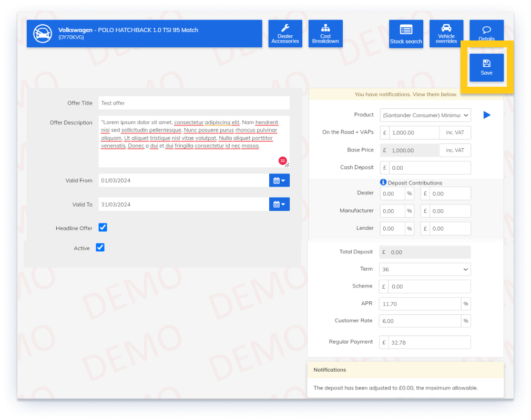The height and width of the screenshot is (420, 531).
Task: Expand the Term dropdown
Action: pos(425,269)
